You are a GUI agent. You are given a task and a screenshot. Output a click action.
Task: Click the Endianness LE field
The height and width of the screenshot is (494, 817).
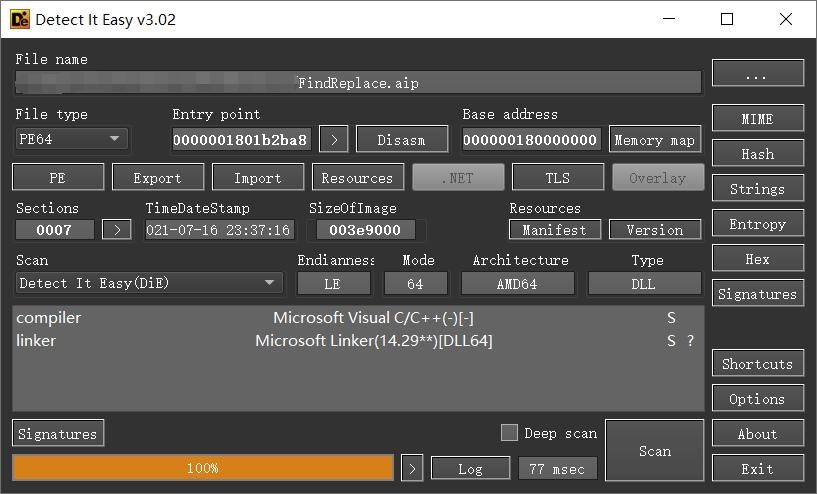[333, 283]
